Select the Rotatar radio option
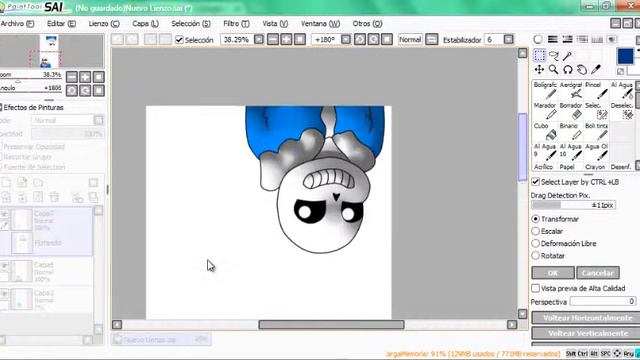This screenshot has width=640, height=360. pyautogui.click(x=536, y=256)
